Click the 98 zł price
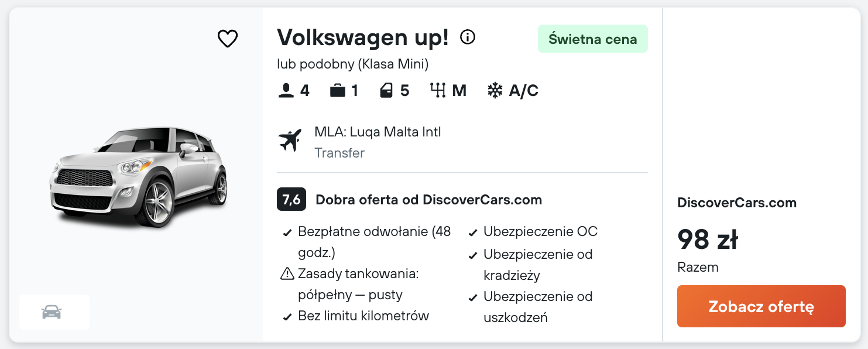 (707, 238)
